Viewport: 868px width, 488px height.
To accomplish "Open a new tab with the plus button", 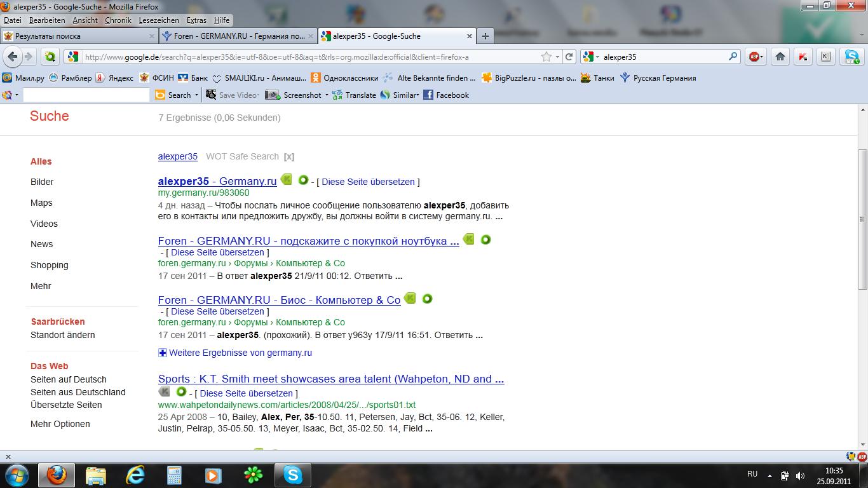I will 485,36.
